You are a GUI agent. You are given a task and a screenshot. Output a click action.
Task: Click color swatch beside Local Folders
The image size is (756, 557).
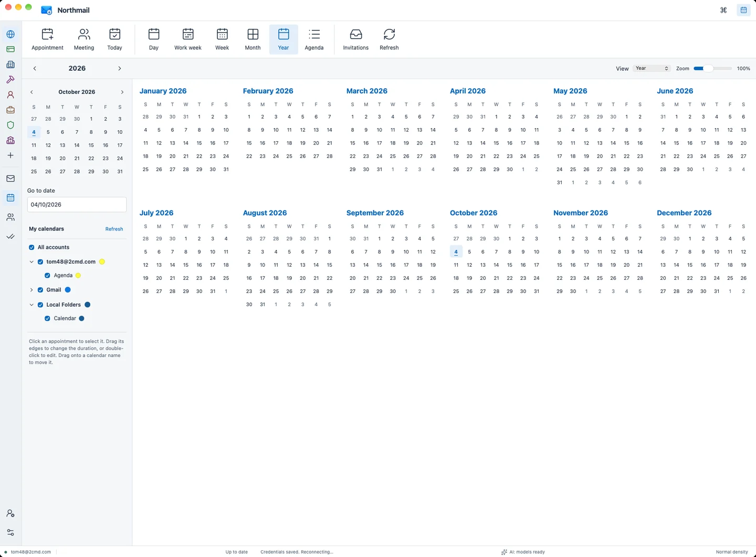(x=88, y=304)
